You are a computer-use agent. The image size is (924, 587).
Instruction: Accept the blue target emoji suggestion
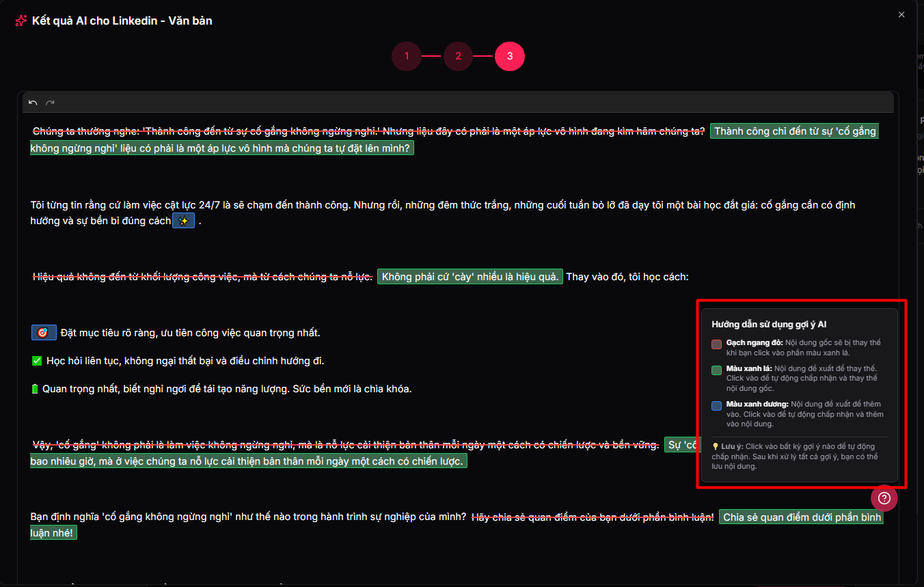tap(43, 333)
